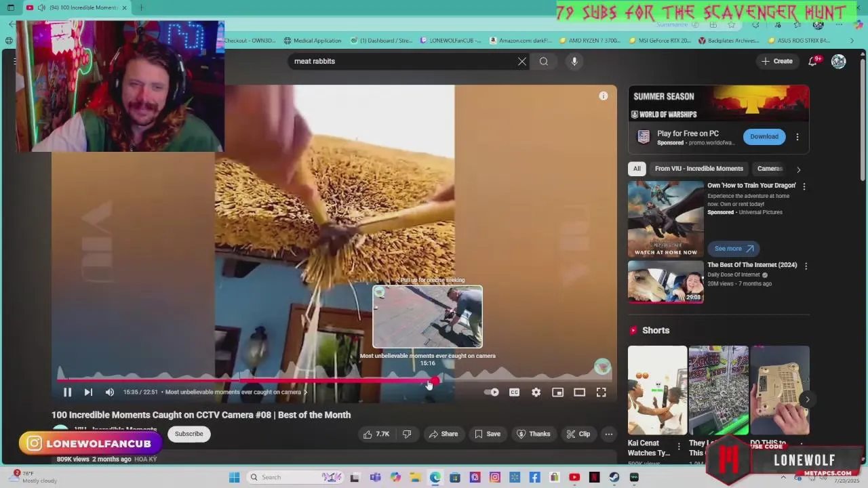Share the video

coord(443,434)
